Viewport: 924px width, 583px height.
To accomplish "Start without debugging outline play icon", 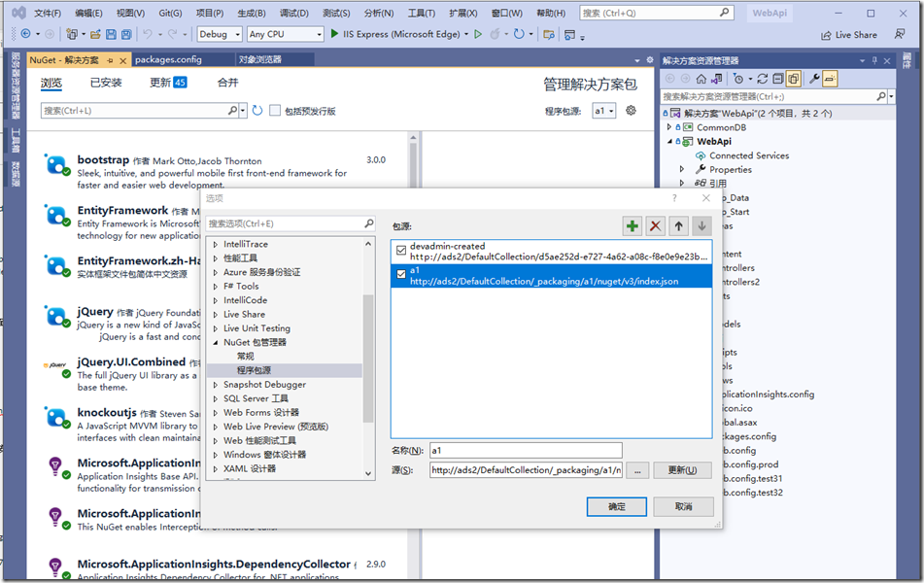I will [478, 34].
